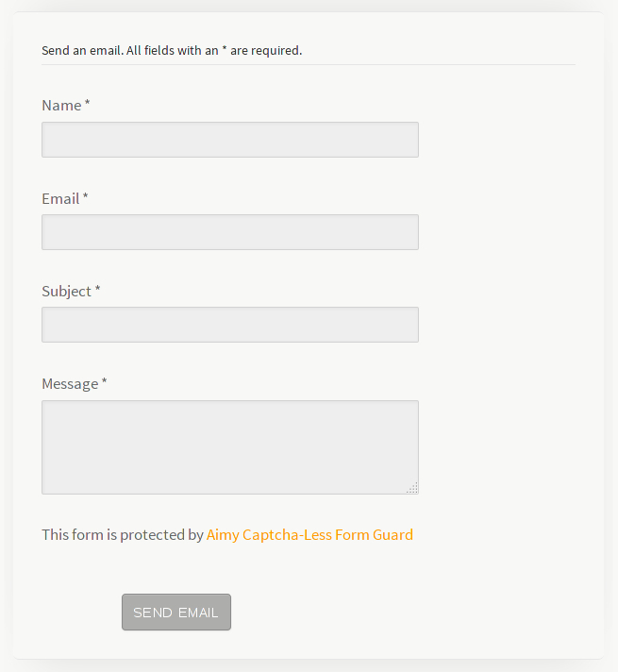Click the required asterisk beside Email
Screen dimensions: 618x672
tap(86, 197)
